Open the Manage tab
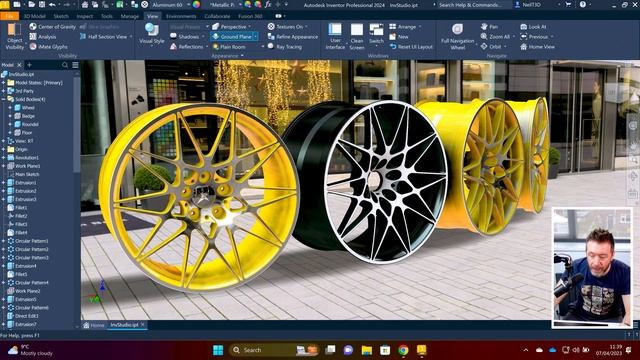 click(130, 16)
